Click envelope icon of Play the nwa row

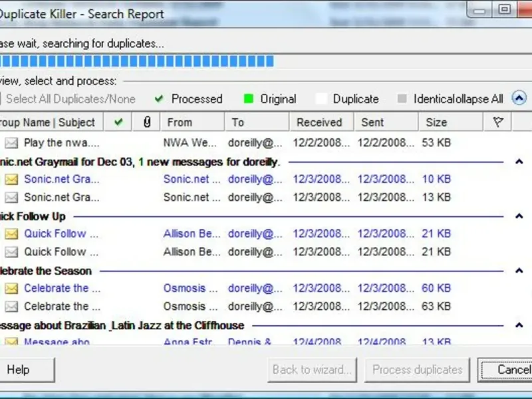11,143
